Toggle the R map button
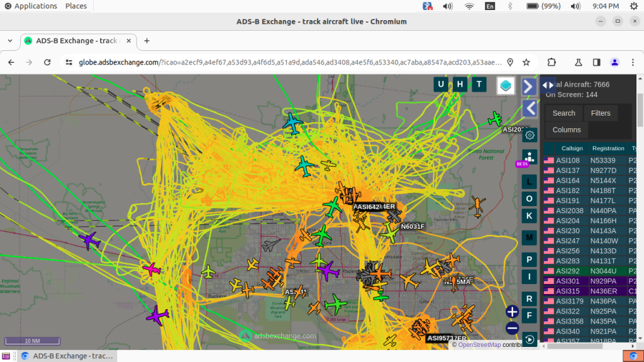Viewport: 644px width, 362px height. tap(530, 299)
